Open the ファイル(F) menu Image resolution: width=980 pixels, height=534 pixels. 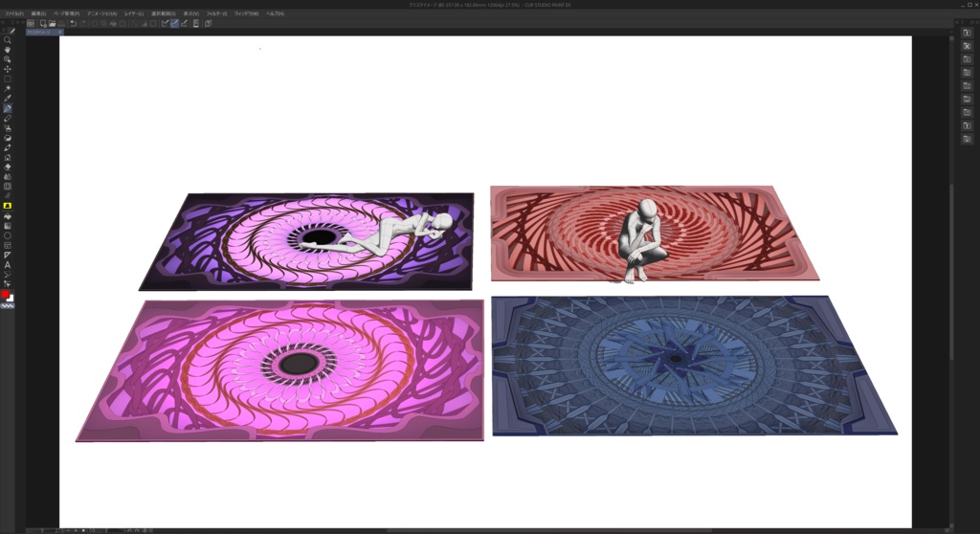pos(13,13)
